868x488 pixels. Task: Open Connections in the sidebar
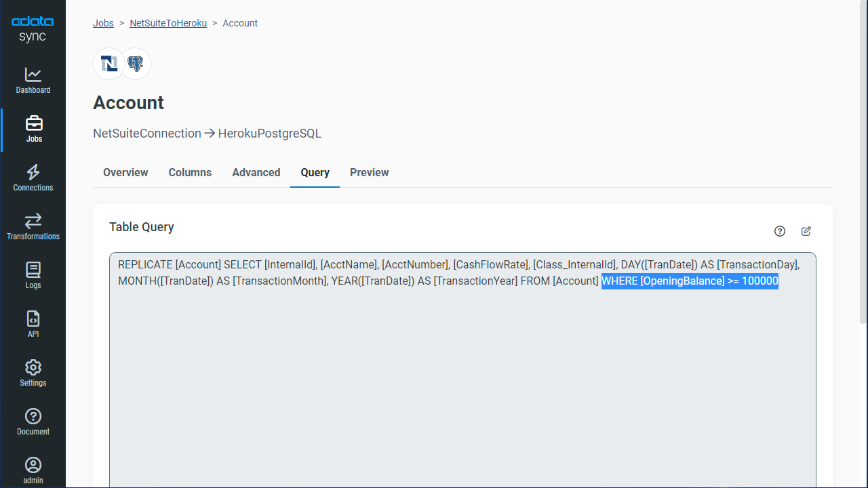pyautogui.click(x=33, y=178)
